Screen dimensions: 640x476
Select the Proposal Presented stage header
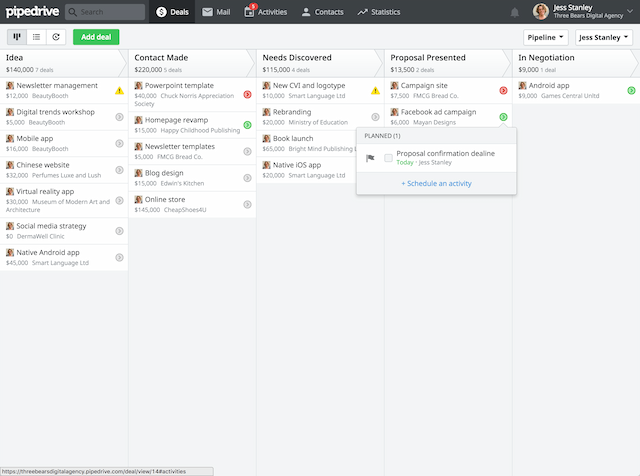tap(448, 63)
